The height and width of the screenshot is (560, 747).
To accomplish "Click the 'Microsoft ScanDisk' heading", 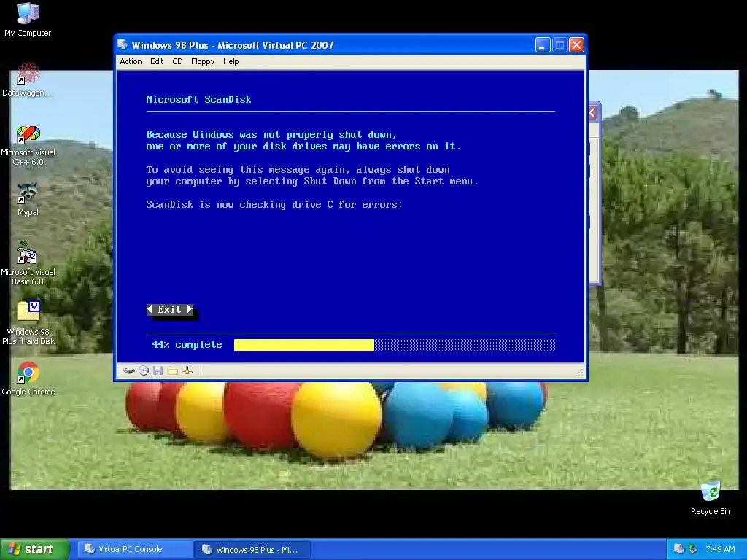I will tap(198, 99).
